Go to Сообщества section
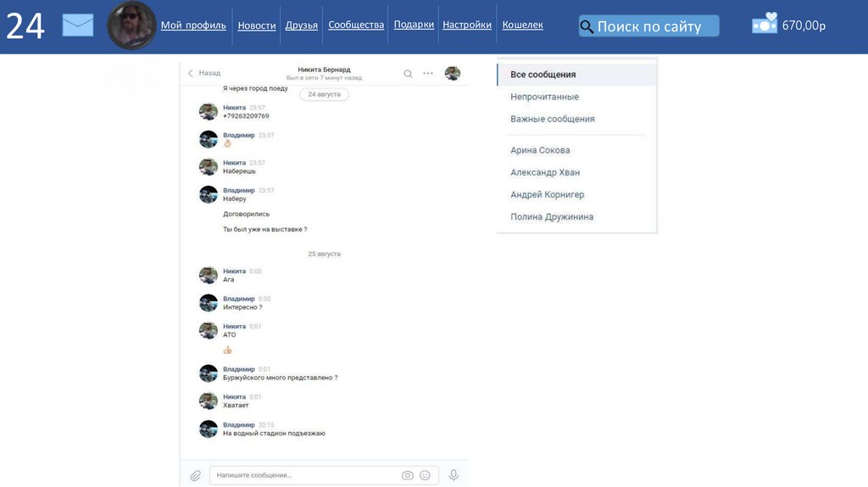The width and height of the screenshot is (868, 487). tap(356, 25)
